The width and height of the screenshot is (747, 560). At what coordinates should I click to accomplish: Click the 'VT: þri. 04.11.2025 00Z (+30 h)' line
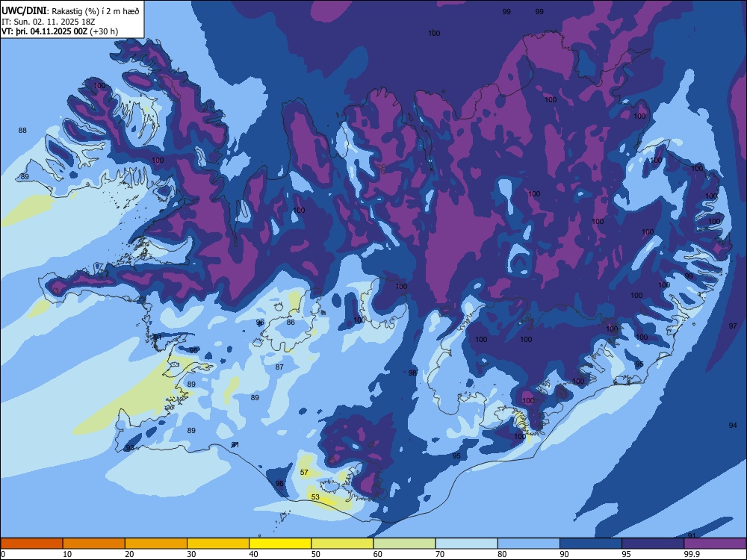60,31
